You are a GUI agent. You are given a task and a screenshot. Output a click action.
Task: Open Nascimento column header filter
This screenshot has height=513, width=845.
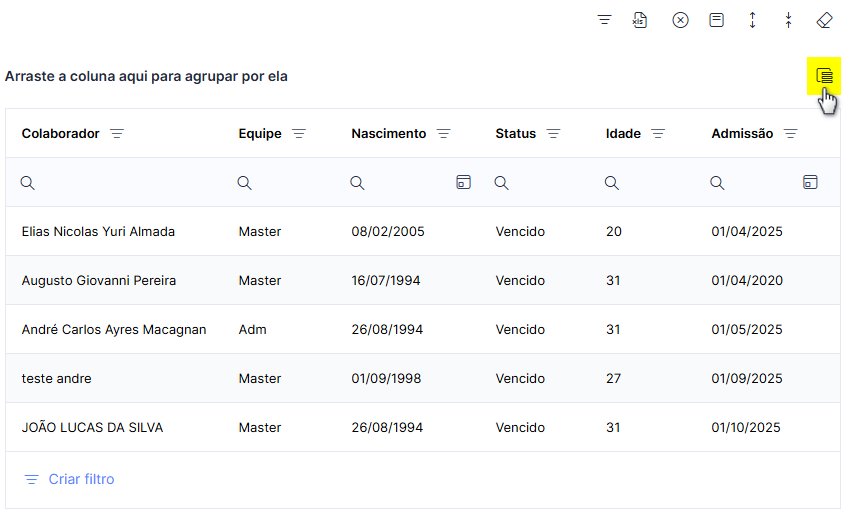point(444,134)
